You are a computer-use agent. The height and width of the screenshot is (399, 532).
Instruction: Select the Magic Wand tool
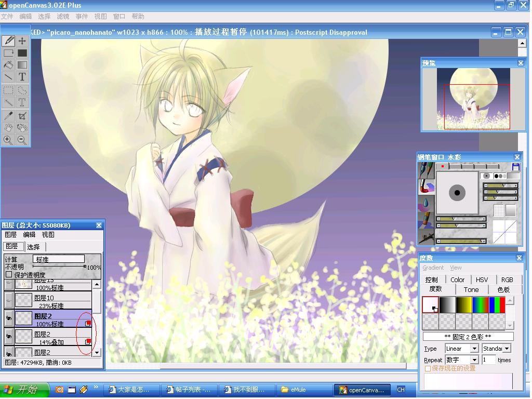8,102
